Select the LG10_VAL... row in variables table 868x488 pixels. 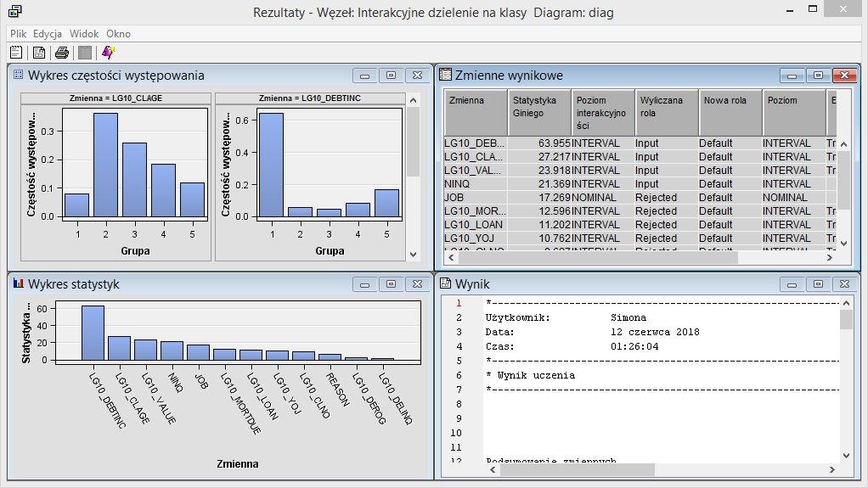click(x=641, y=171)
